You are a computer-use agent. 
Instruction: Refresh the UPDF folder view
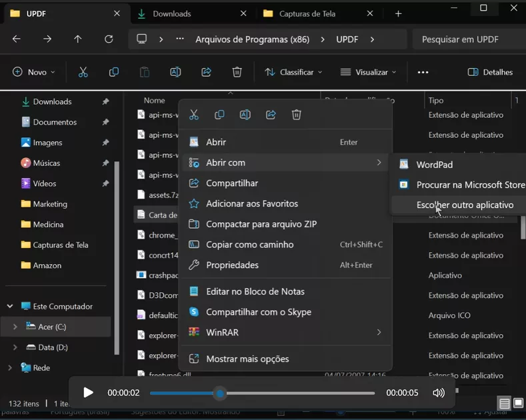[x=109, y=39]
